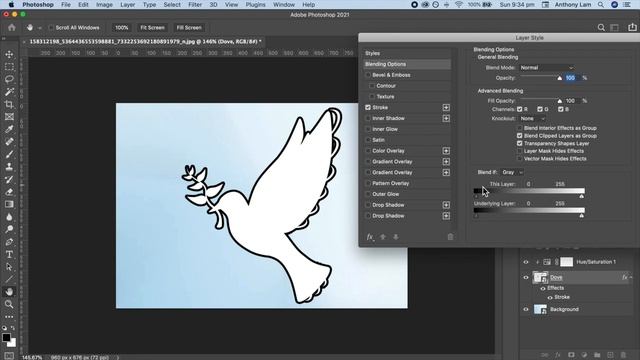
Task: Select the Lasso tool
Action: point(9,79)
